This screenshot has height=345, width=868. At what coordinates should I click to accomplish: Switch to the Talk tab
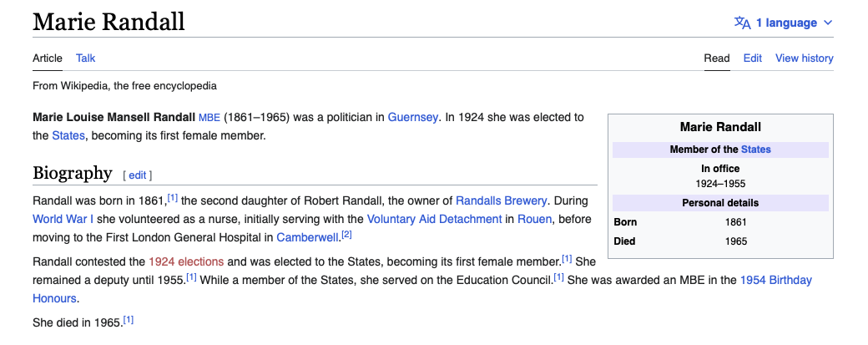(x=86, y=58)
